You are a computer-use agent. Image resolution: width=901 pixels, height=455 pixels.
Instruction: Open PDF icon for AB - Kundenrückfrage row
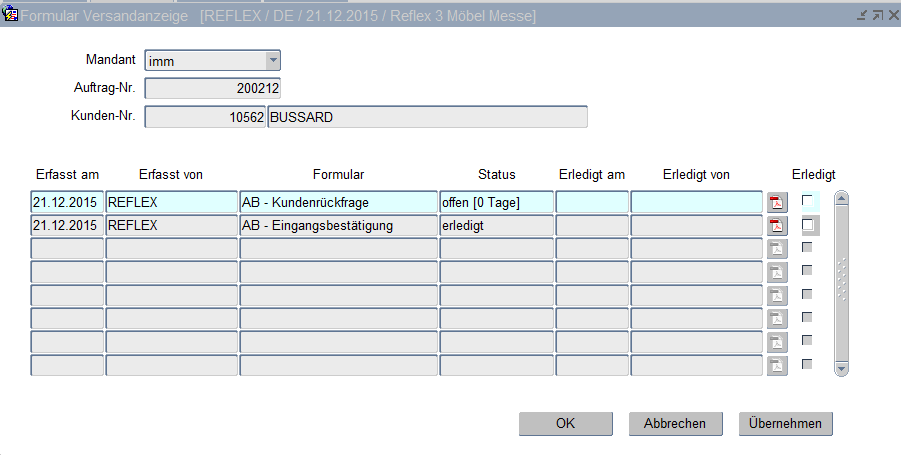click(777, 202)
